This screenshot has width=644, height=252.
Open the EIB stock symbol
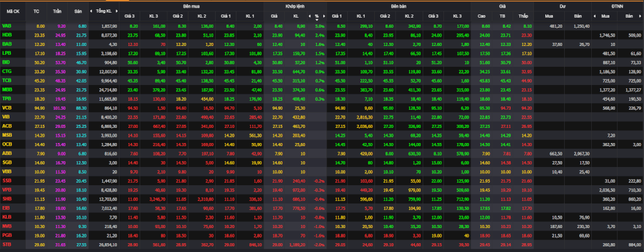click(6, 207)
